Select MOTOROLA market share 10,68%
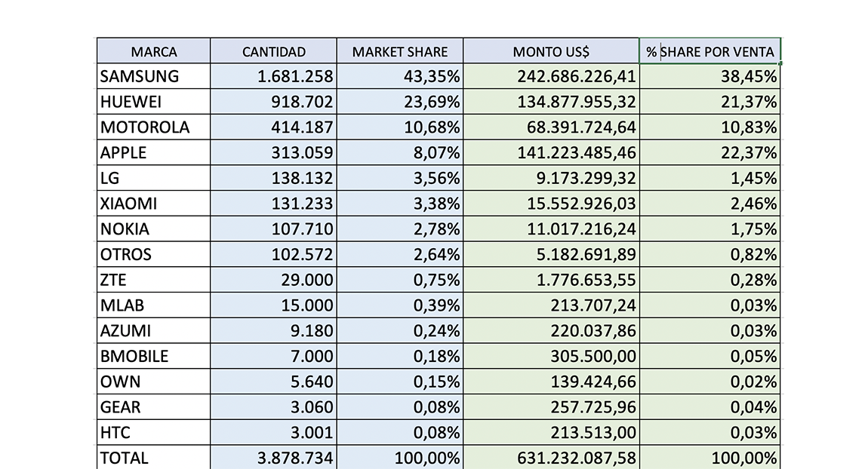The image size is (868, 469). [x=400, y=127]
